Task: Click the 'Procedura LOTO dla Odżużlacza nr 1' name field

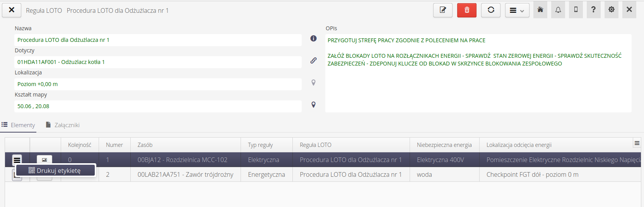Action: point(158,40)
